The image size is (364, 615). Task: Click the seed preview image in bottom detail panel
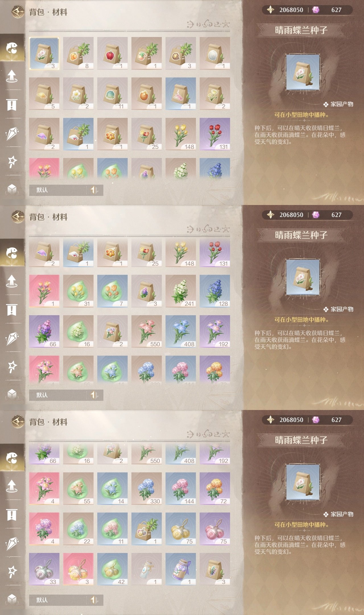click(x=303, y=482)
